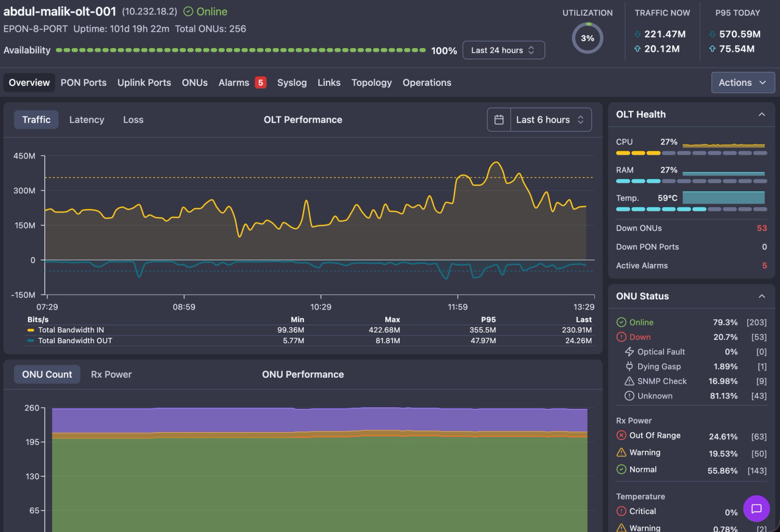Click the Dying Gasp plug icon
The image size is (780, 532).
(629, 366)
